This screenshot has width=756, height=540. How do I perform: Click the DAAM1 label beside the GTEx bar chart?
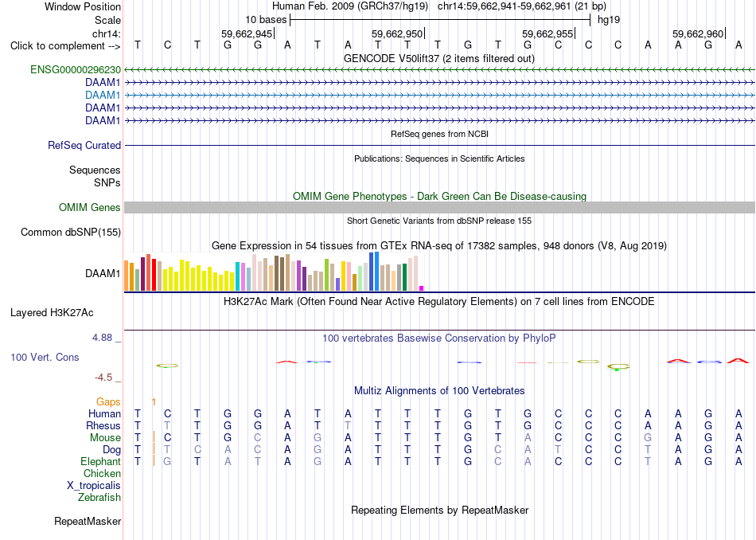coord(103,274)
